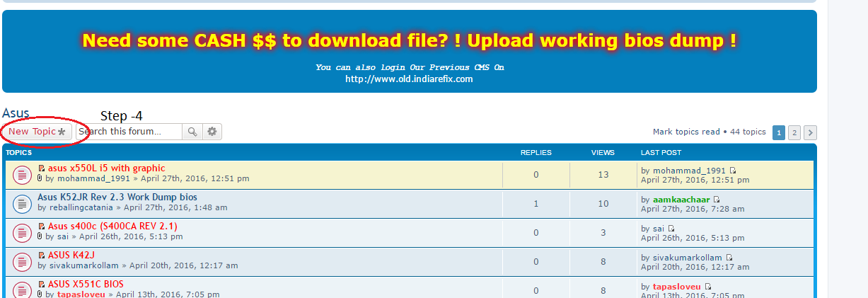Screen dimensions: 868x298
Task: Open the Asus forum title link
Action: pos(16,113)
